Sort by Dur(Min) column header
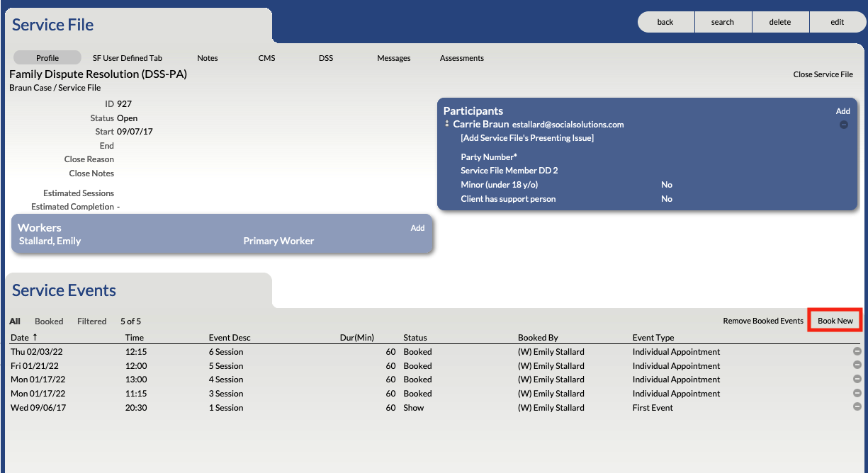This screenshot has height=473, width=868. point(357,338)
